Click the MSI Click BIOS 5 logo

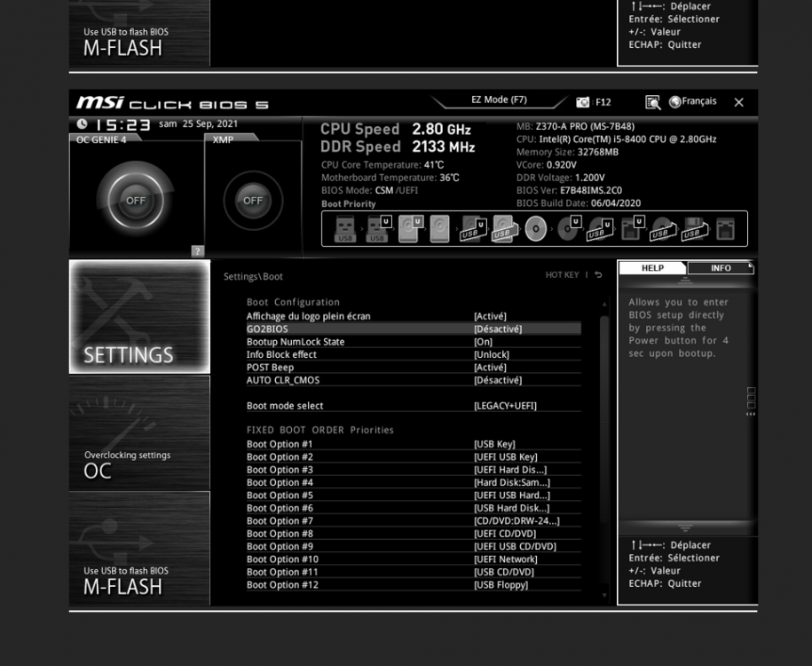pos(172,103)
